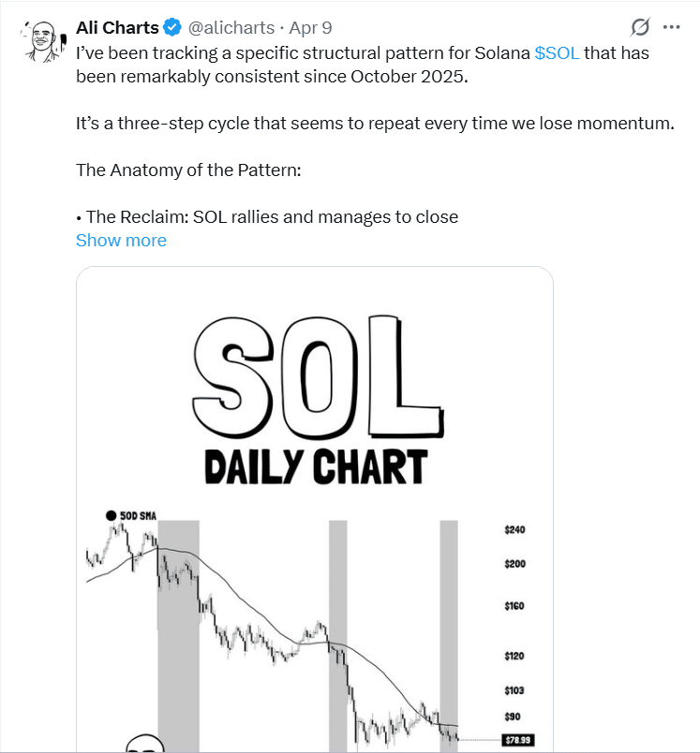The width and height of the screenshot is (700, 753).
Task: Open Ali Charts profile picture
Action: (41, 41)
